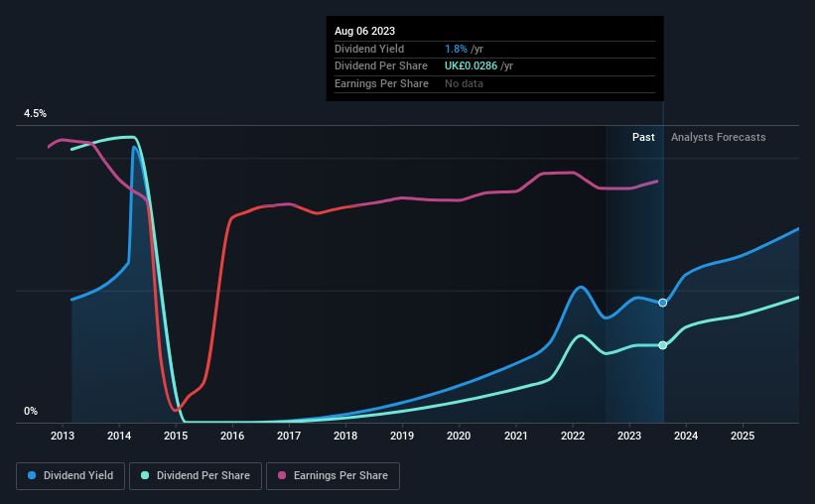Viewport: 815px width, 504px height.
Task: Toggle the Dividend Per Share legend button
Action: click(195, 475)
